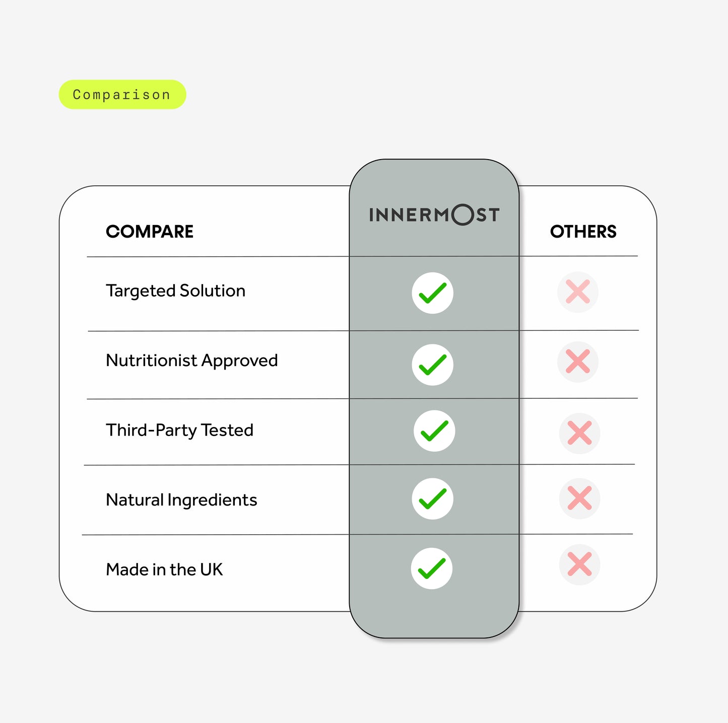This screenshot has height=723, width=728.
Task: Select the Comparison label pill
Action: coord(122,95)
